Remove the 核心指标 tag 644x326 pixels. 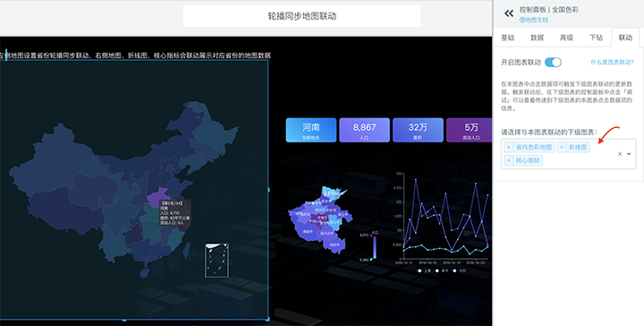(508, 160)
